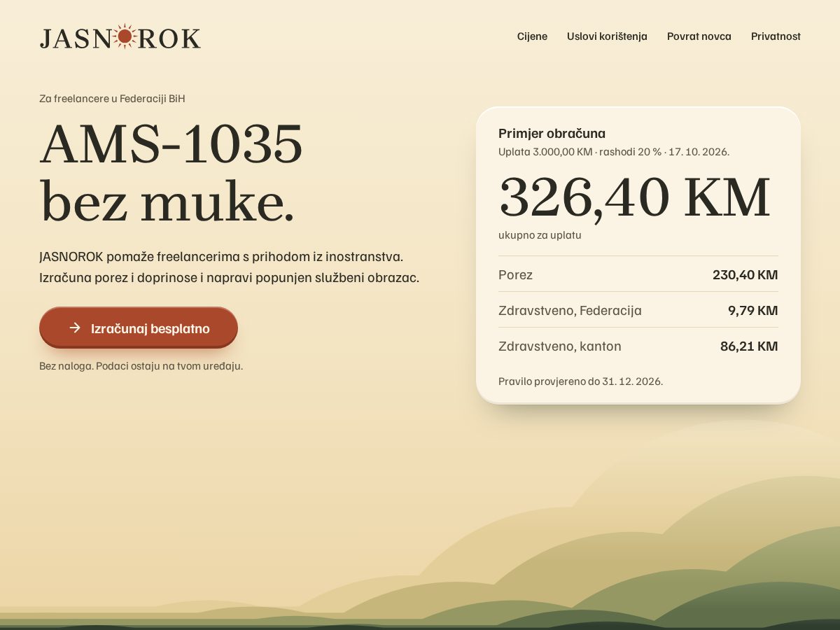Image resolution: width=840 pixels, height=630 pixels.
Task: Click 'Pravilo provjereno do 31. 12. 2026.' note
Action: pyautogui.click(x=580, y=381)
